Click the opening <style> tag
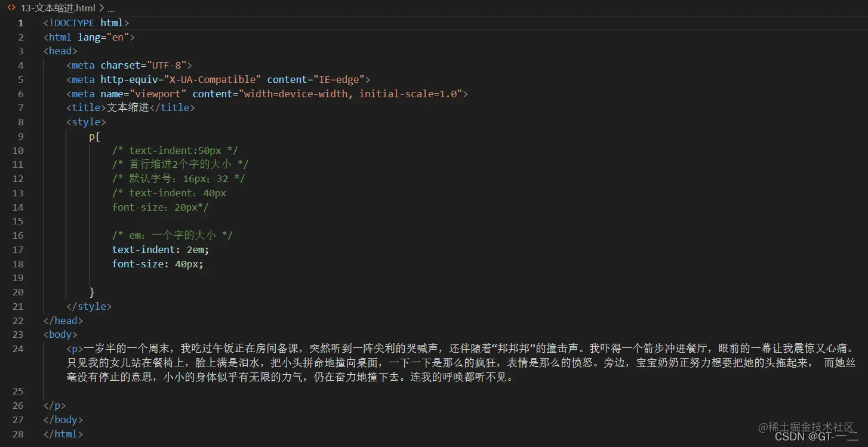The image size is (868, 447). pos(87,122)
